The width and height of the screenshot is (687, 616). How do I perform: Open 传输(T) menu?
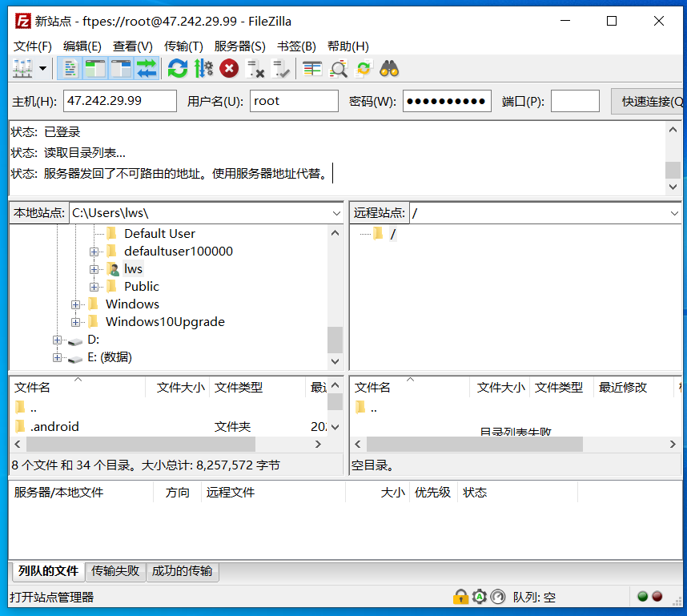coord(183,46)
